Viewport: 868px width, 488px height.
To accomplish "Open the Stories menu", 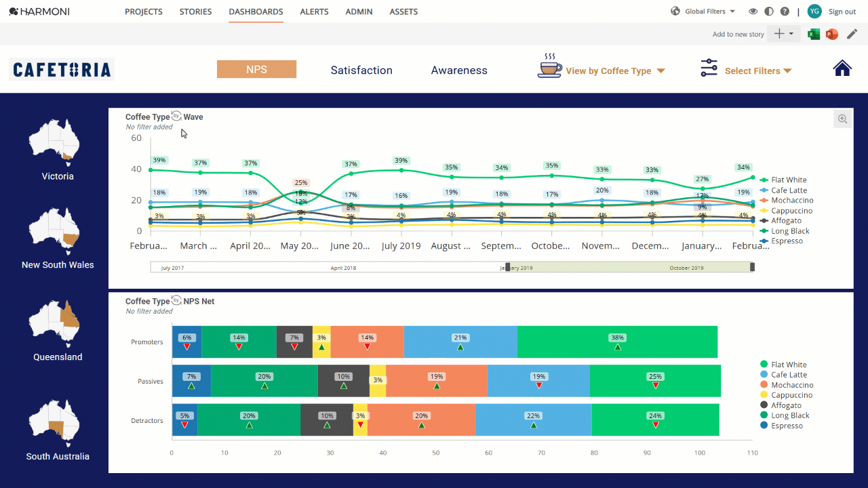I will (x=196, y=12).
